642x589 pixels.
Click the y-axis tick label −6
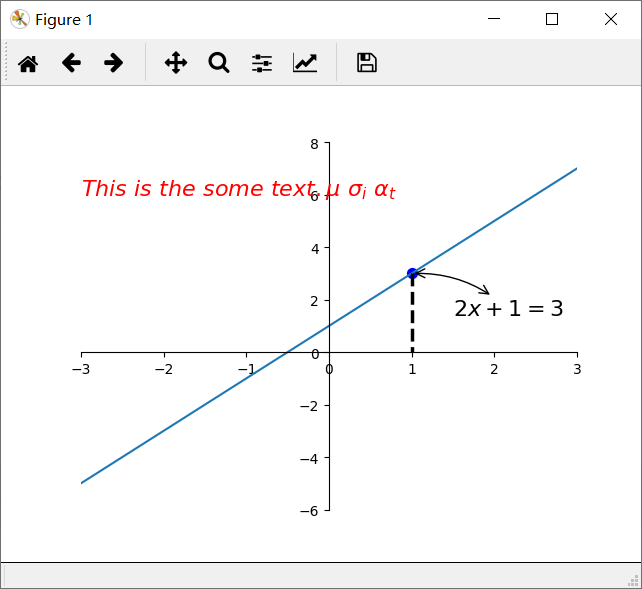(x=309, y=511)
